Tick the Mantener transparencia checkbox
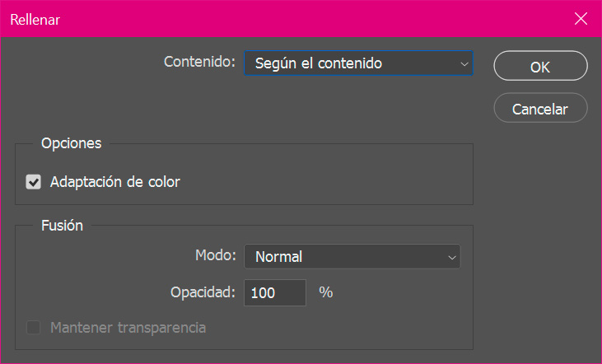The height and width of the screenshot is (364, 602). 34,328
